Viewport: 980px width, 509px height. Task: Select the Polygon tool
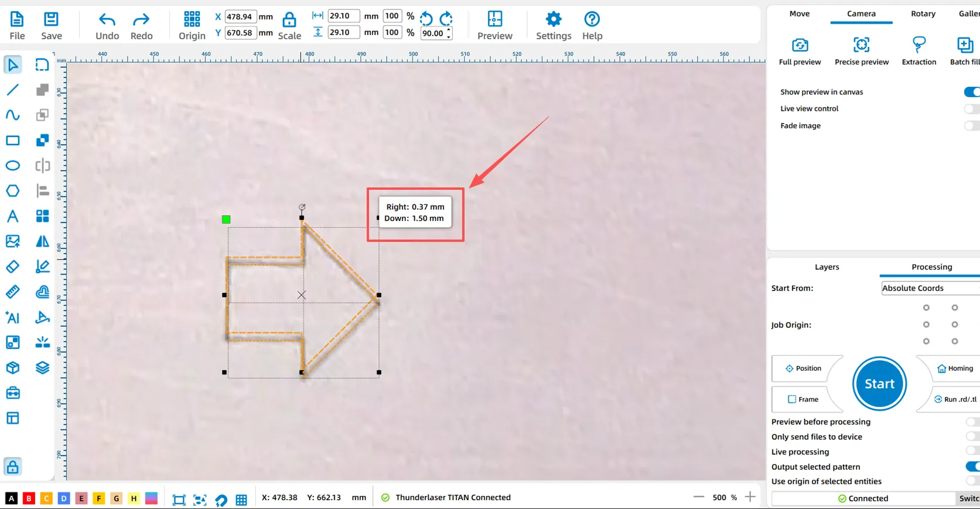[x=12, y=191]
